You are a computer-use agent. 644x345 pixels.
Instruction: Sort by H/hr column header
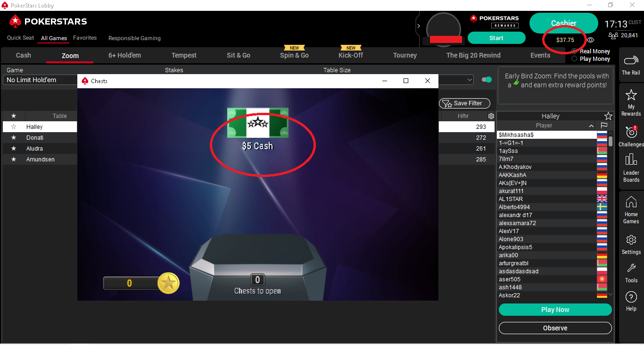(x=463, y=116)
